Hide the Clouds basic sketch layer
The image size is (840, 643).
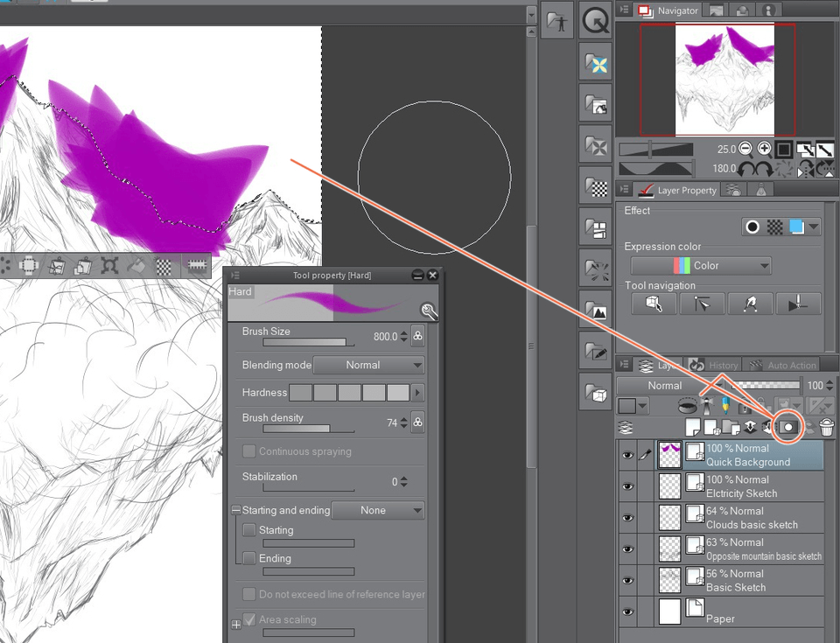[627, 518]
